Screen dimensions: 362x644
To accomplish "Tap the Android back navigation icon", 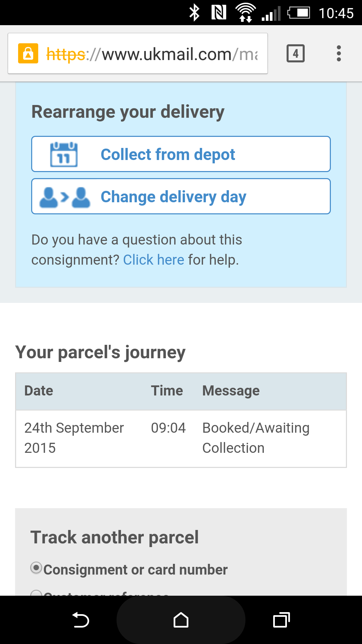I will point(80,620).
